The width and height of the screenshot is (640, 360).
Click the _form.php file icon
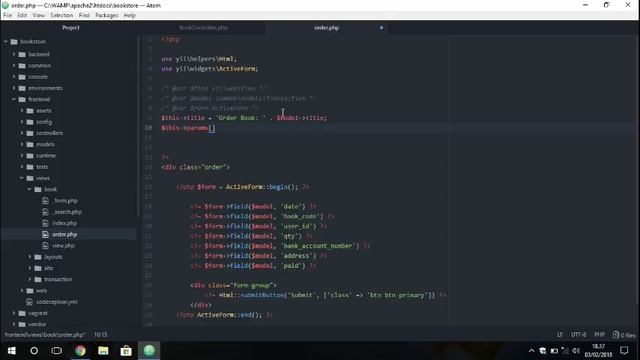[x=45, y=200]
